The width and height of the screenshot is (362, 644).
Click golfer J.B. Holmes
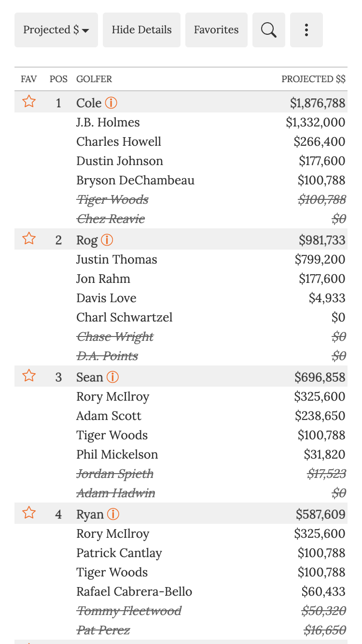click(108, 123)
